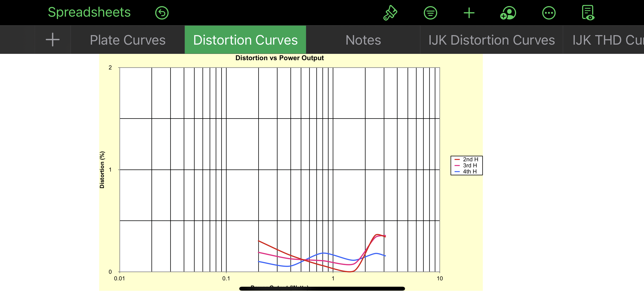
Task: Open the More options ellipsis icon
Action: (x=549, y=13)
